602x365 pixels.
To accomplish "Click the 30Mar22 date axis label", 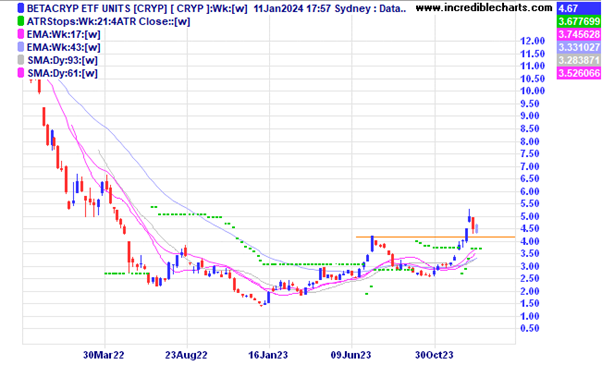I will click(x=104, y=355).
